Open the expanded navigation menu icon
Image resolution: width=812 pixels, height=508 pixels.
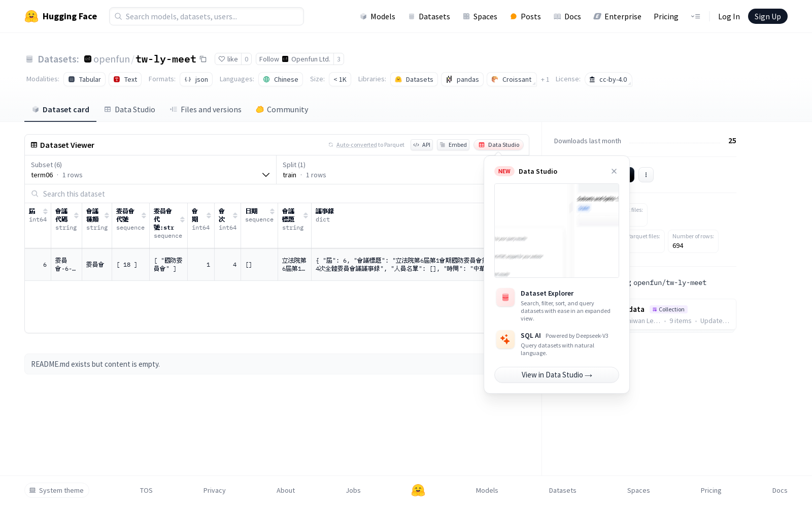pyautogui.click(x=695, y=16)
